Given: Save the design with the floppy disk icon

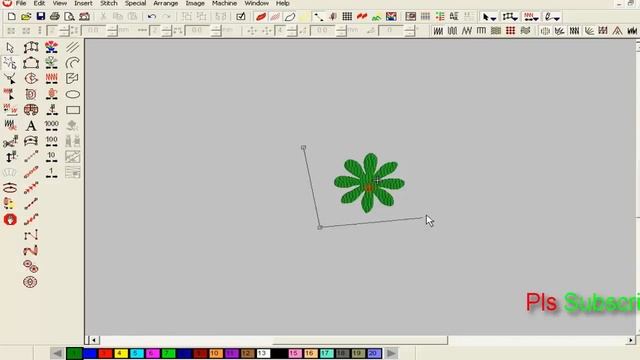Looking at the screenshot, I should click(40, 17).
